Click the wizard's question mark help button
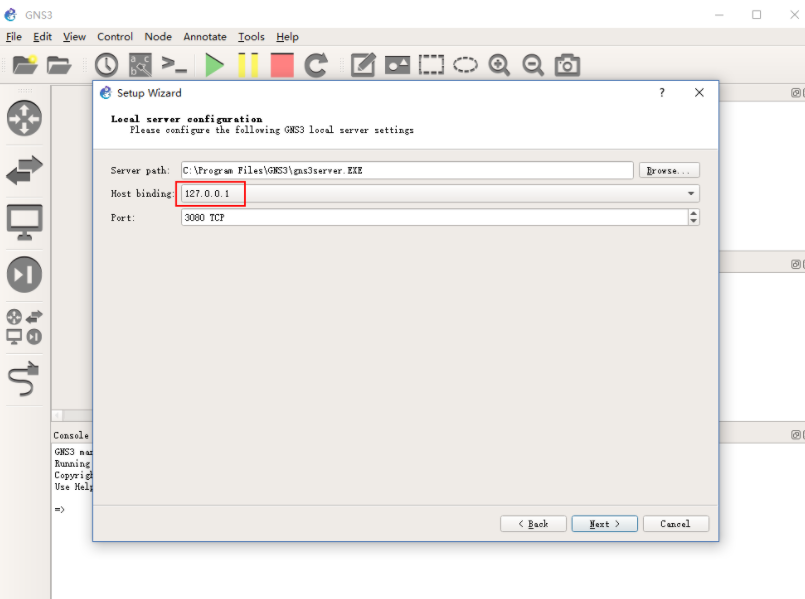Viewport: 805px width, 599px height. coord(661,93)
